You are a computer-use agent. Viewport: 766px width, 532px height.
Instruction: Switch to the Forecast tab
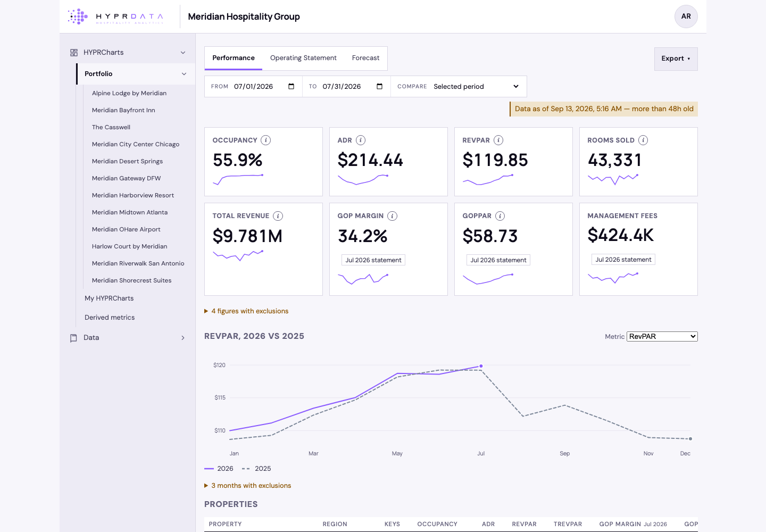click(366, 58)
